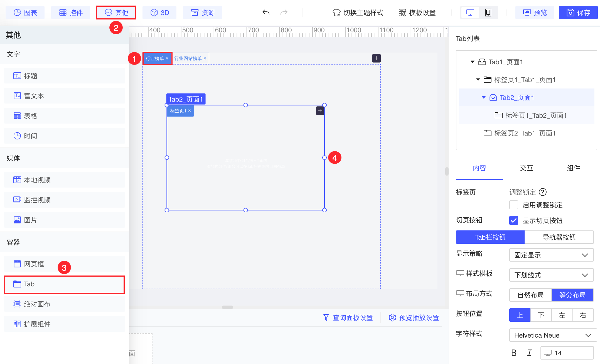
Task: Enable the 启用调整锁定 checkbox
Action: 513,205
